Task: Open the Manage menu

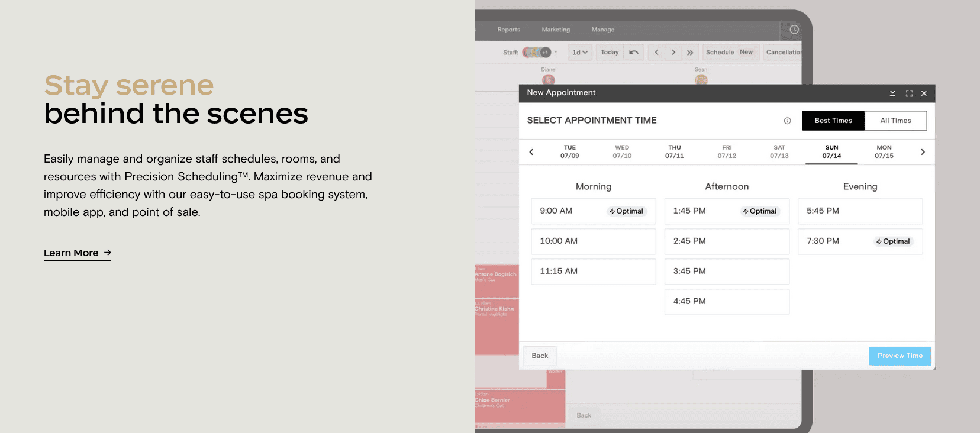Action: point(603,30)
